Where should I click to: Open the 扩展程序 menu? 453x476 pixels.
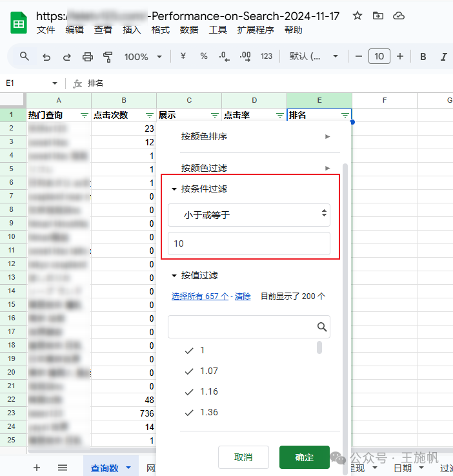[x=256, y=30]
